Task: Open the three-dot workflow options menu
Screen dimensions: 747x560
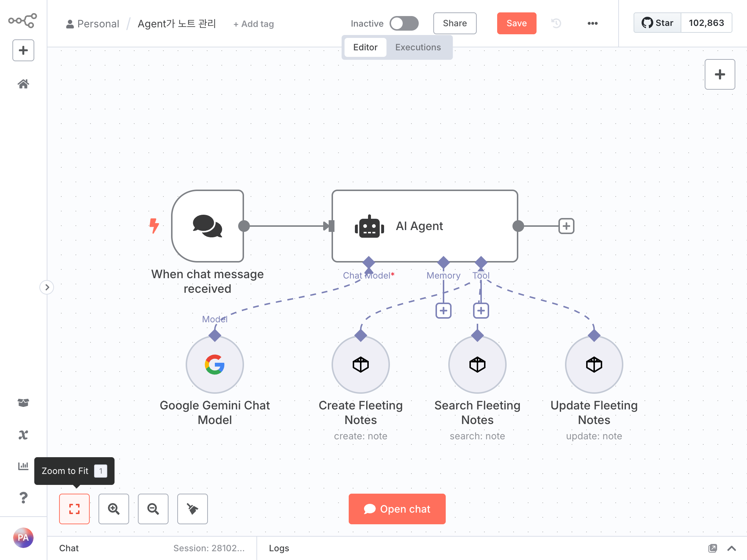Action: point(592,23)
